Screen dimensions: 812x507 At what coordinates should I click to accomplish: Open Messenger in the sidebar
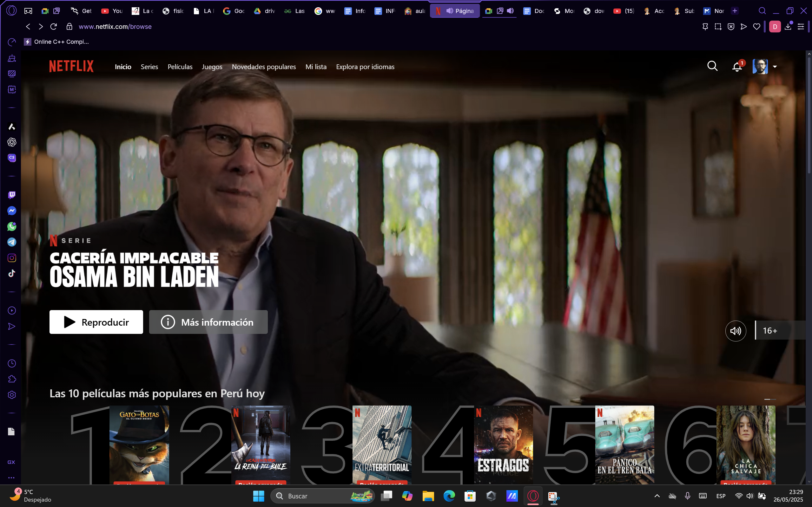point(12,211)
